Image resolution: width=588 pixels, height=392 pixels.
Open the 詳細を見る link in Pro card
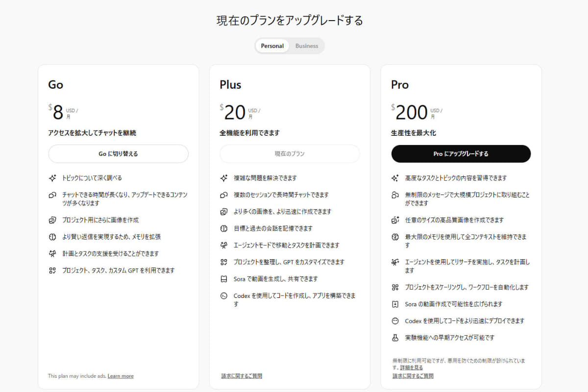[x=411, y=367]
